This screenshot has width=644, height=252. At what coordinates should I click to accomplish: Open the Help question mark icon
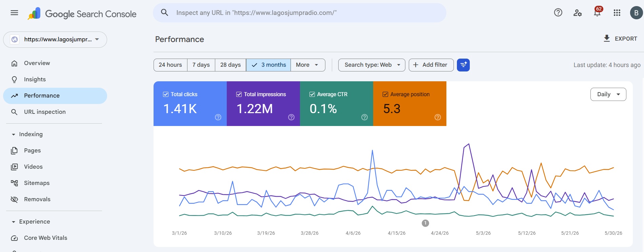(x=558, y=13)
